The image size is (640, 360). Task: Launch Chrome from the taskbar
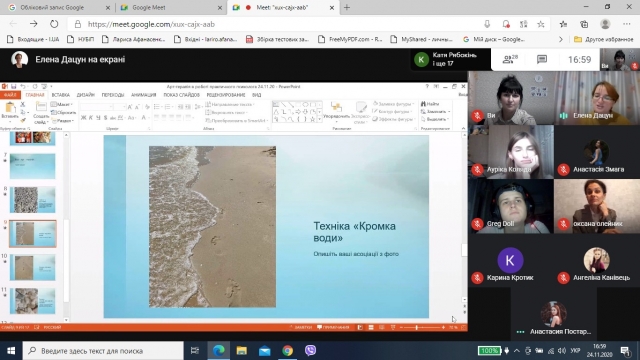coord(287,351)
